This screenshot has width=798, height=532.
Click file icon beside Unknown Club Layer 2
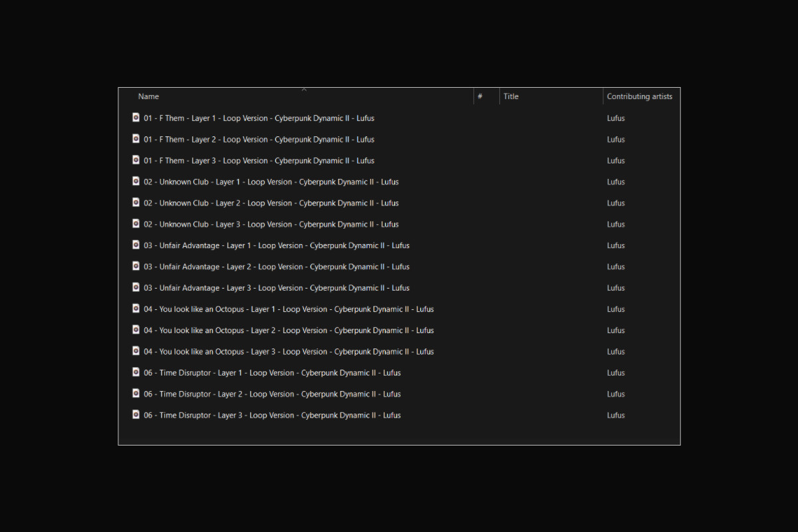(136, 203)
